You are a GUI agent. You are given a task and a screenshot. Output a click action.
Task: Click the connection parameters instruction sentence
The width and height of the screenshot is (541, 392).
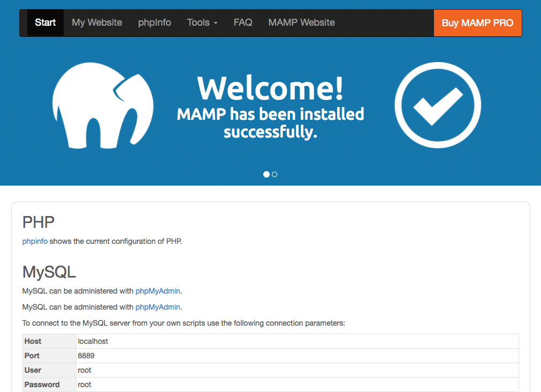coord(184,323)
